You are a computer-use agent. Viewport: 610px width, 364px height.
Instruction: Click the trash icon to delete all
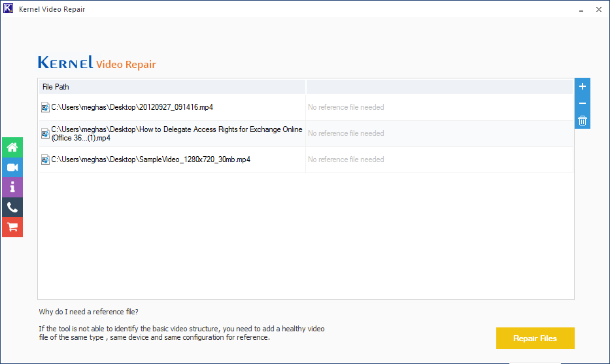click(582, 120)
